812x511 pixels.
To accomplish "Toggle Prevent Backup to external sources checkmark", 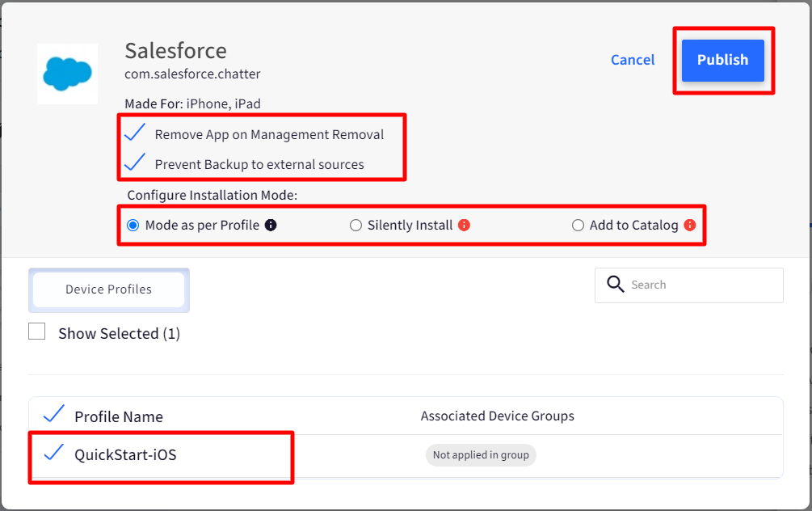I will [134, 163].
